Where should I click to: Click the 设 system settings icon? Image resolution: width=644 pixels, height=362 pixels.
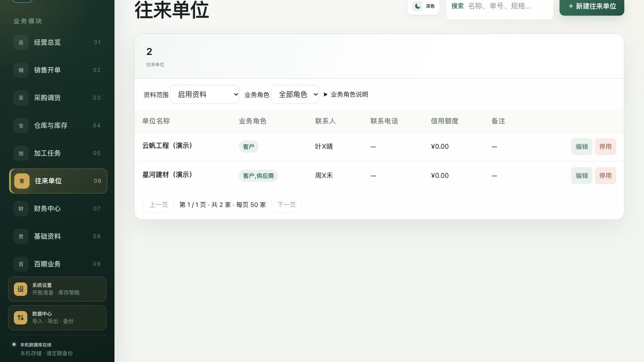pyautogui.click(x=21, y=289)
